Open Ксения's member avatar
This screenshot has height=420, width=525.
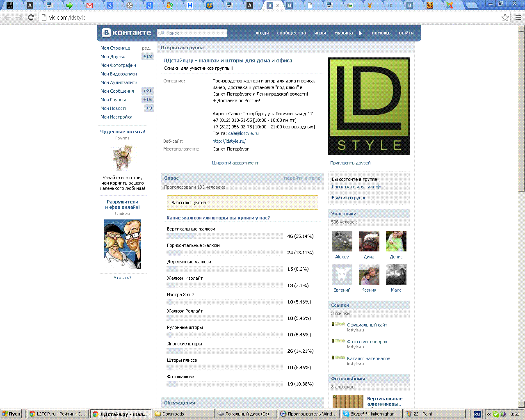click(369, 274)
